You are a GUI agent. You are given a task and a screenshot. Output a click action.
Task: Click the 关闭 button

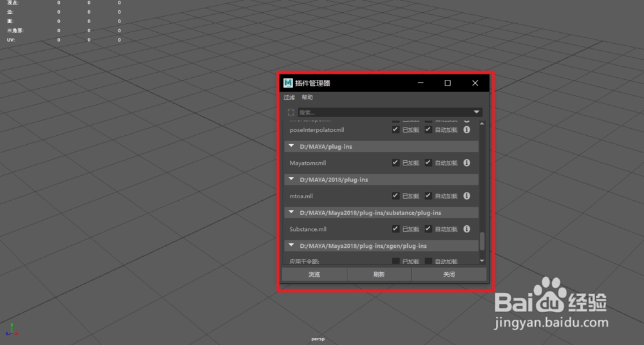(x=449, y=274)
